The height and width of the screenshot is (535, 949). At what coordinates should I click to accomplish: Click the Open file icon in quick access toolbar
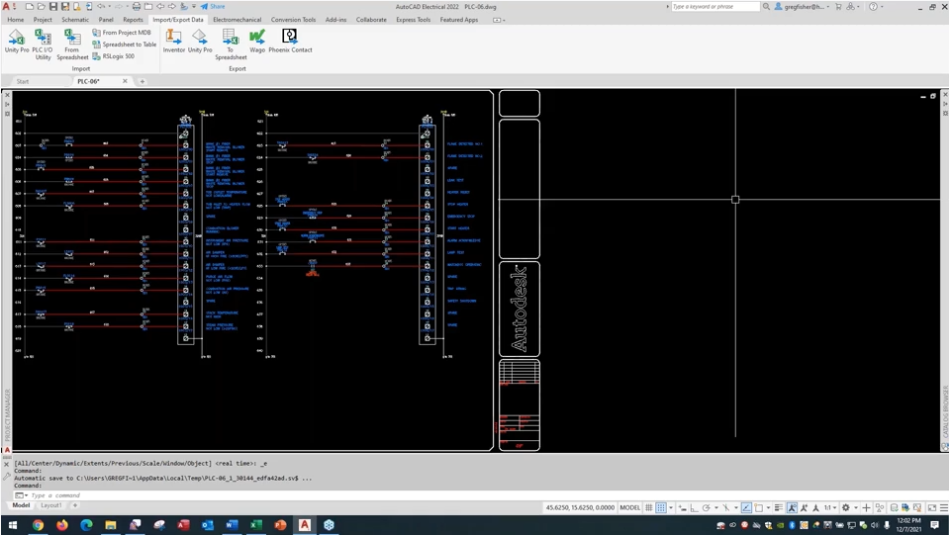(41, 7)
